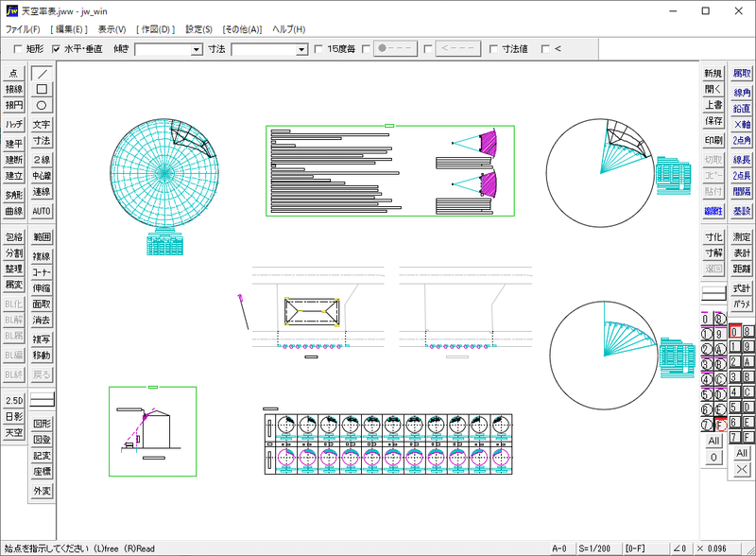Open the 作図(D) menu

click(x=154, y=29)
